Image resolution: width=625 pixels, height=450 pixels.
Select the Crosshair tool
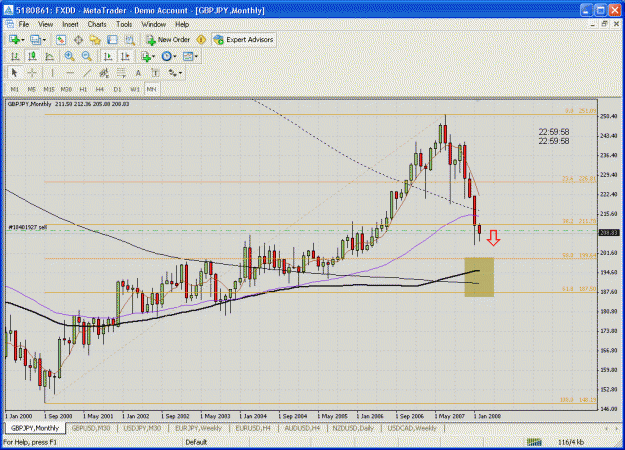32,73
